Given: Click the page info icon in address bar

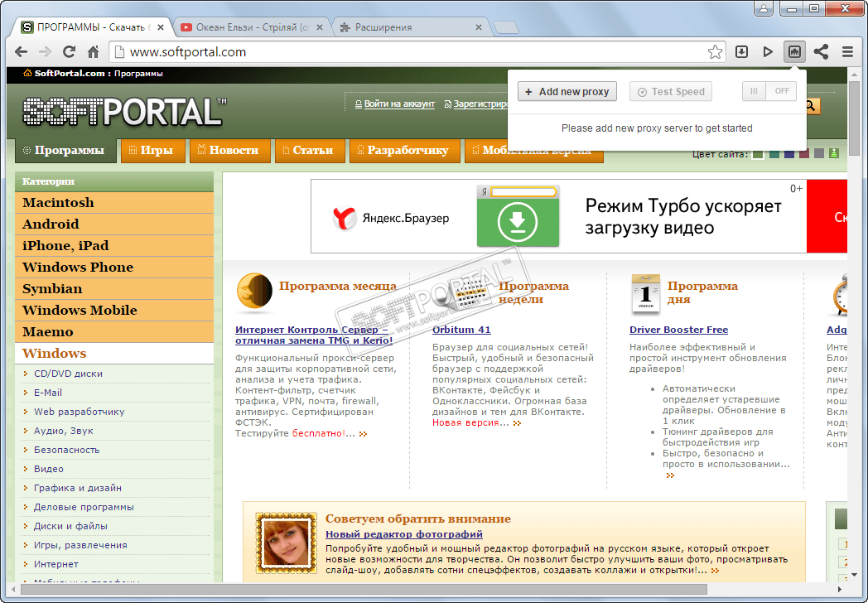Looking at the screenshot, I should click(118, 52).
